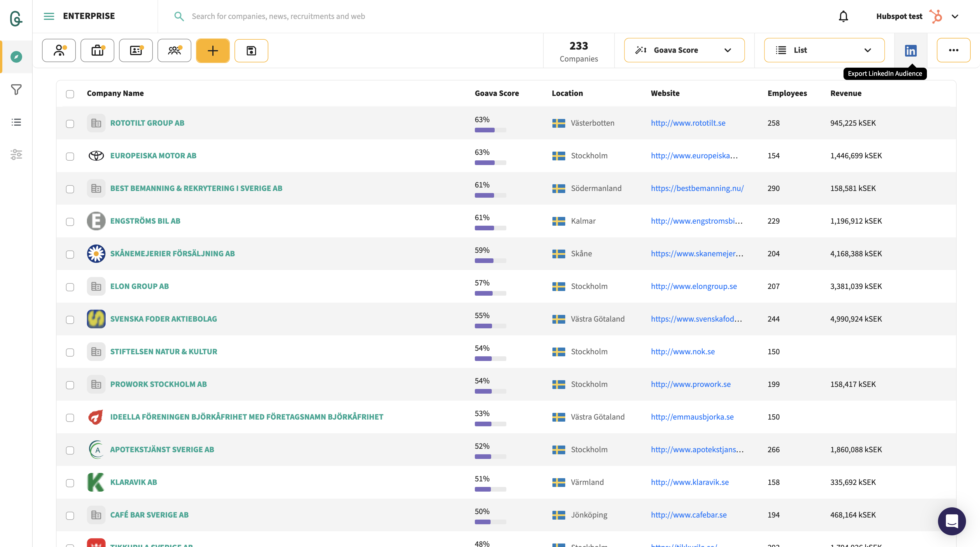Click the HubSpot logo icon
Screen dimensions: 980x547
pyautogui.click(x=935, y=16)
